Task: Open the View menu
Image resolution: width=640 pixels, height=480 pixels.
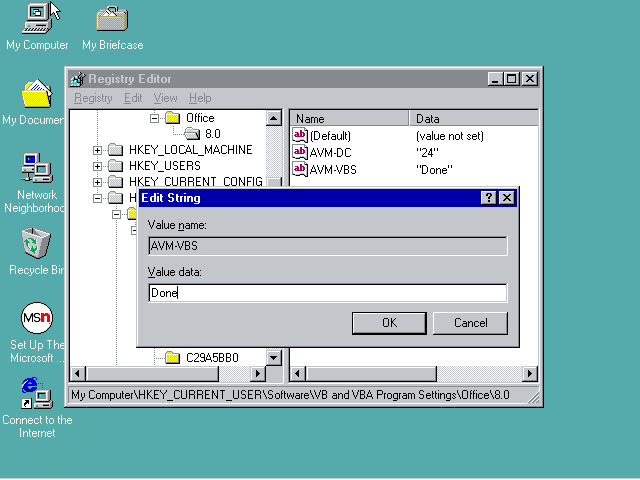Action: point(165,98)
